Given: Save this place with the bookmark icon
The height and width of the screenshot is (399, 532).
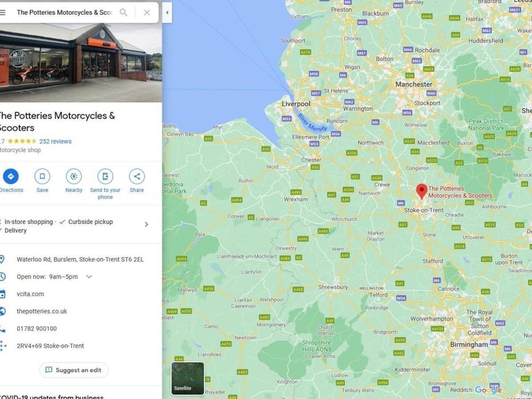Looking at the screenshot, I should click(x=42, y=177).
